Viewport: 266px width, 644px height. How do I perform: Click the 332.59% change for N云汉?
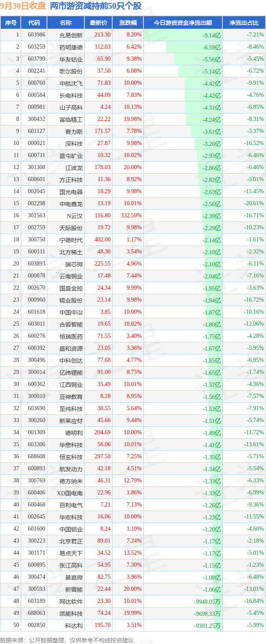click(131, 216)
